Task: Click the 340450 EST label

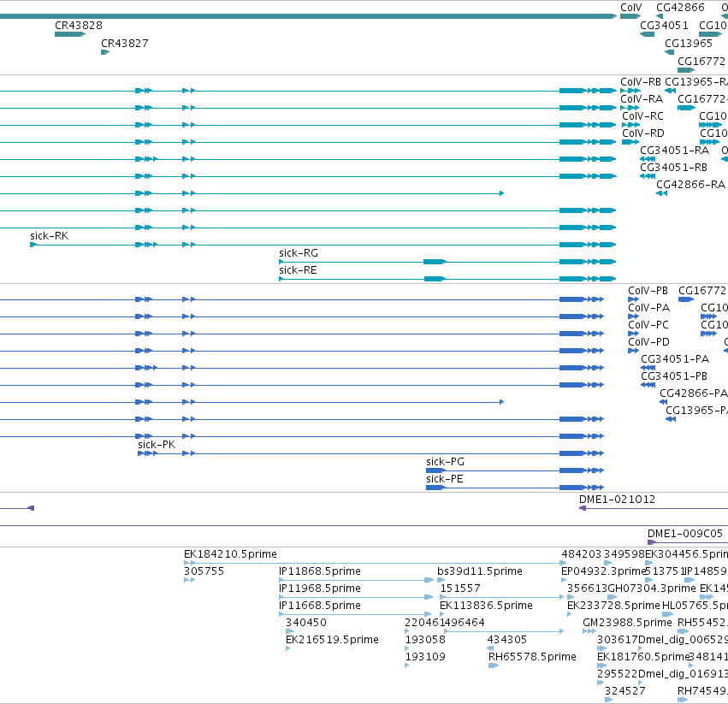Action: pos(306,624)
